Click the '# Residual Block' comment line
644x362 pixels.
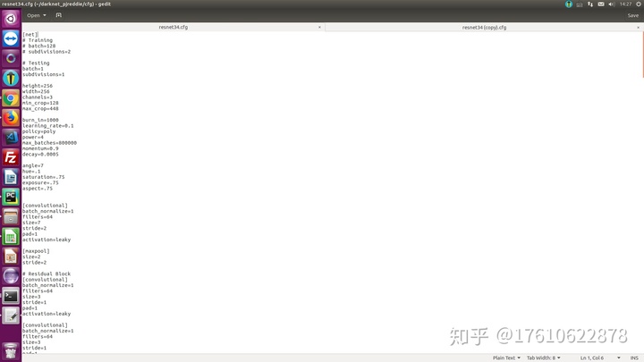(47, 274)
